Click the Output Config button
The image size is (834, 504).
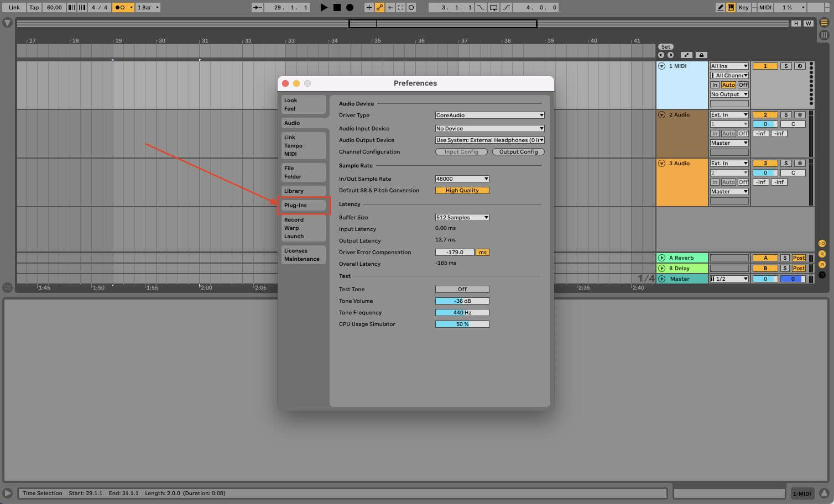pyautogui.click(x=518, y=151)
